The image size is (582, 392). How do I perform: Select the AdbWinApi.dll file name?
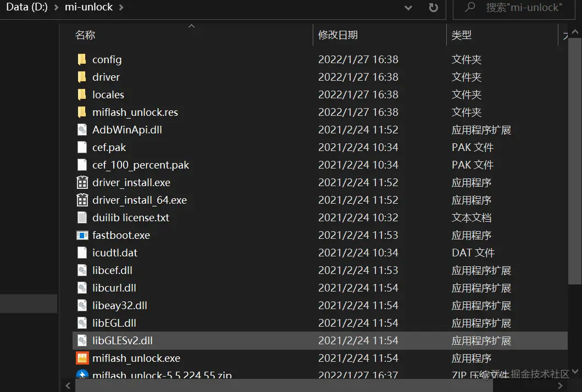127,130
